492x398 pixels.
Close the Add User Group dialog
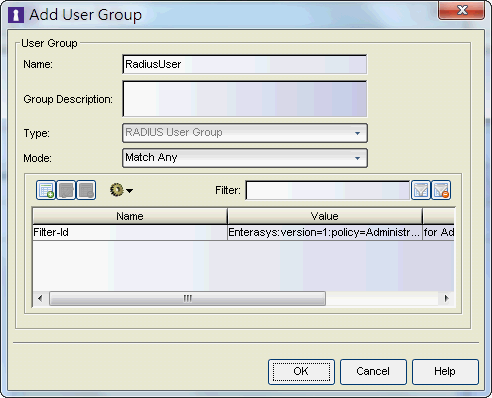click(461, 11)
